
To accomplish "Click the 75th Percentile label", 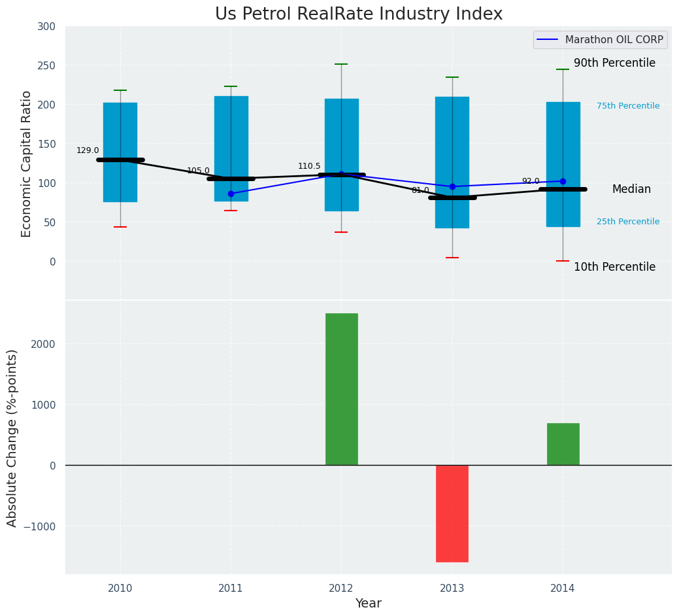I will pyautogui.click(x=627, y=106).
